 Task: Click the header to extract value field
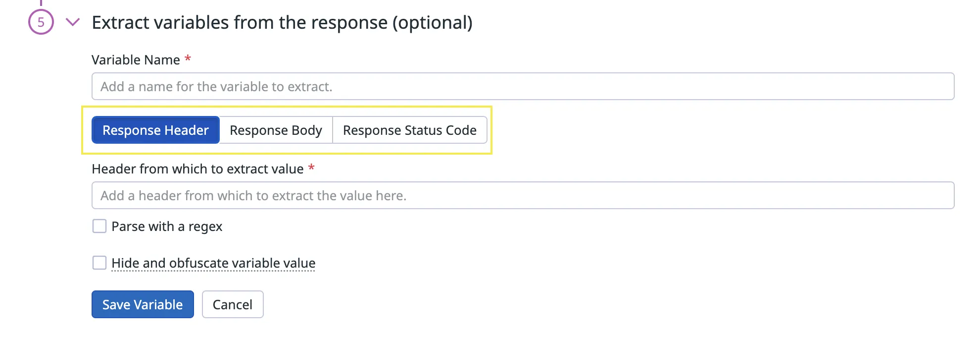tap(523, 195)
